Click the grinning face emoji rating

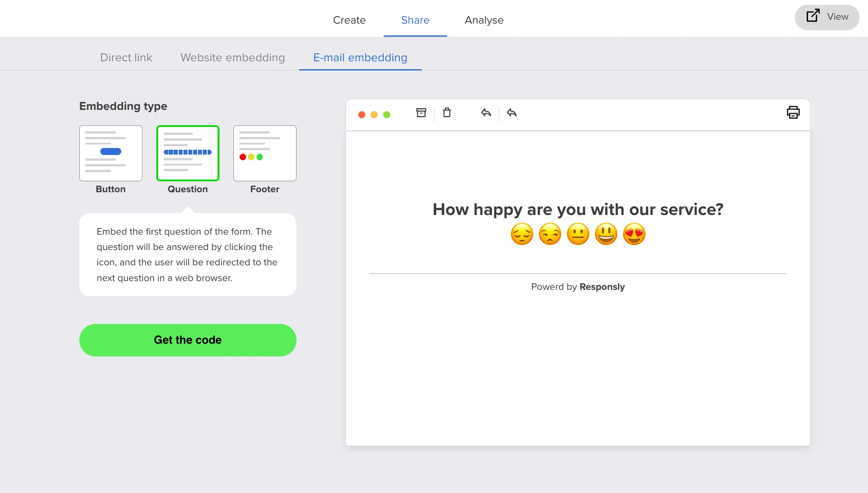point(606,234)
